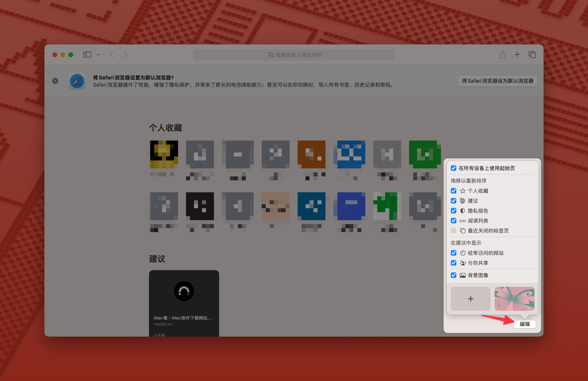Enable 最近关闭的标签页 checkbox
This screenshot has height=381, width=588.
point(453,231)
